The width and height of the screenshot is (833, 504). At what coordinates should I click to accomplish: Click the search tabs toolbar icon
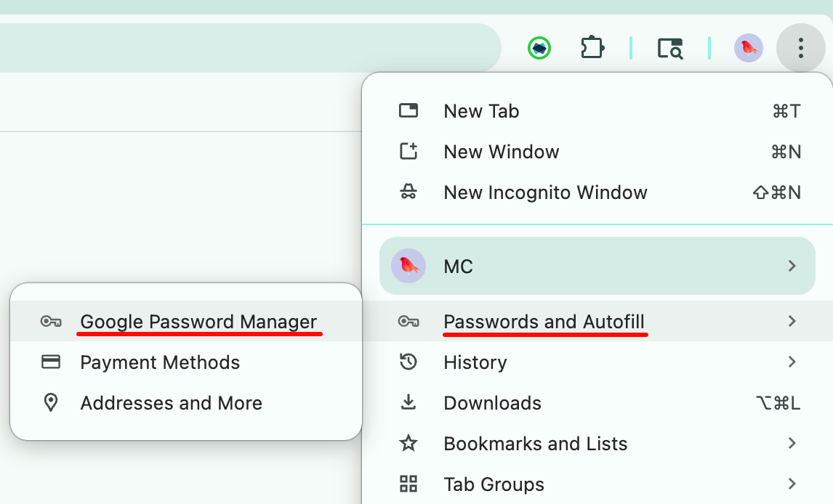pos(670,48)
